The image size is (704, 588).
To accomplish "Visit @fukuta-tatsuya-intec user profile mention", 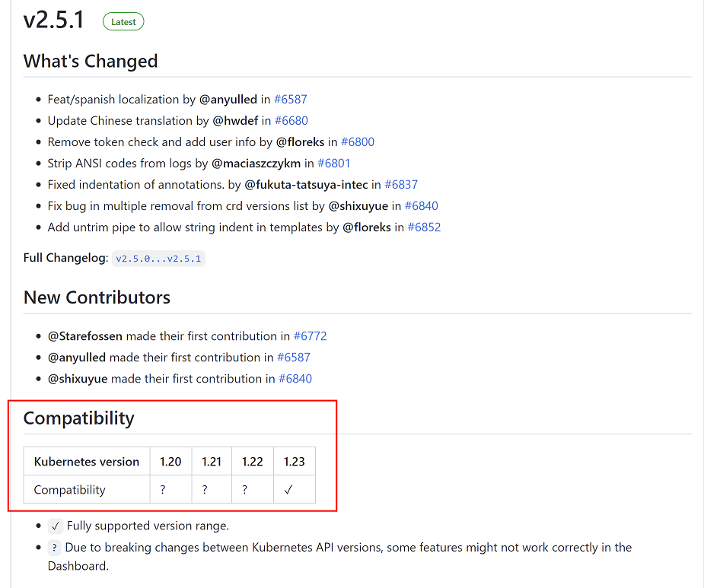I will pyautogui.click(x=306, y=184).
